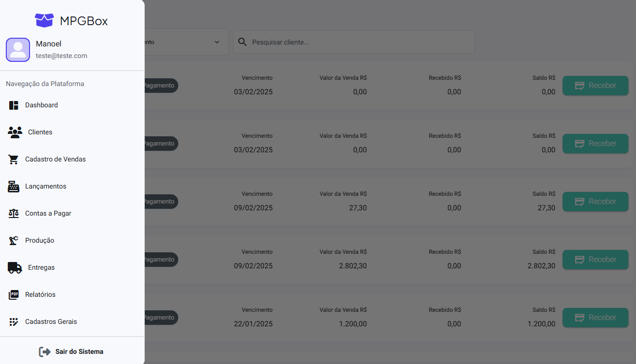Open the Cadastro de Vendas menu item
This screenshot has width=636, height=364.
pos(55,160)
